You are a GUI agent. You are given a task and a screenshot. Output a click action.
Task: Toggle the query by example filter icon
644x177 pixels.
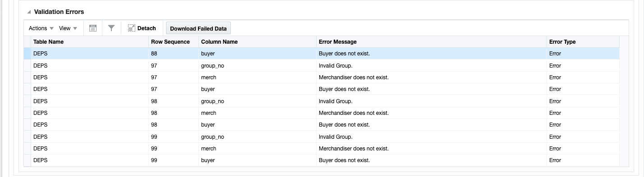[x=111, y=28]
